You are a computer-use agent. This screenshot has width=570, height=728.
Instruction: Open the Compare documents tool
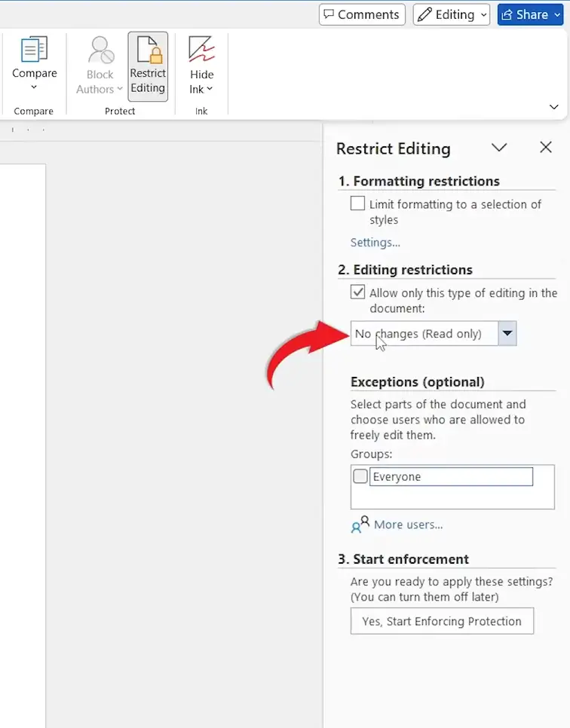pyautogui.click(x=35, y=63)
